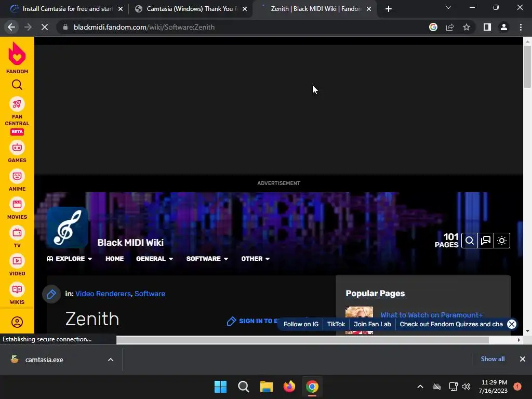Open the TikTok link
The image size is (532, 399).
[336, 324]
